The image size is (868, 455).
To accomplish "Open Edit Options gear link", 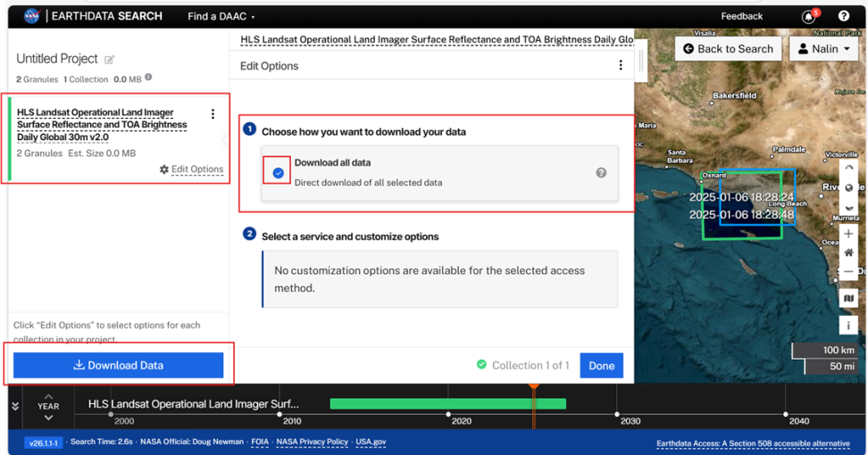I will click(191, 170).
